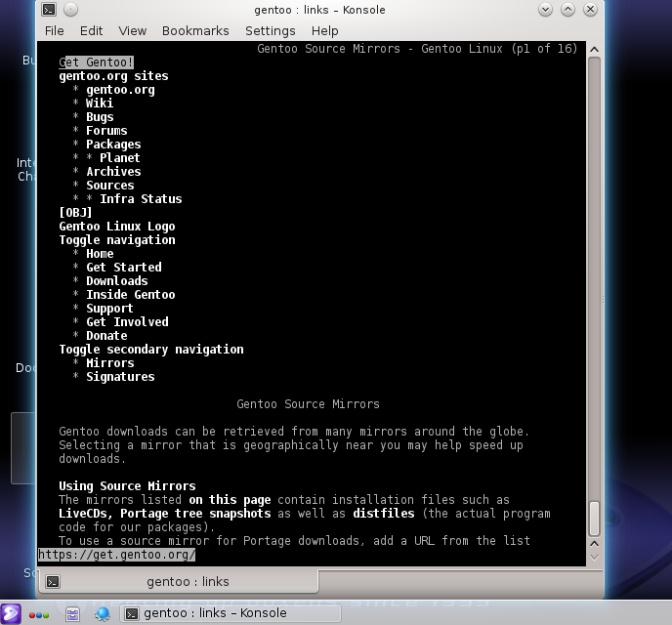Open the Archives link
This screenshot has width=672, height=625.
click(x=113, y=172)
